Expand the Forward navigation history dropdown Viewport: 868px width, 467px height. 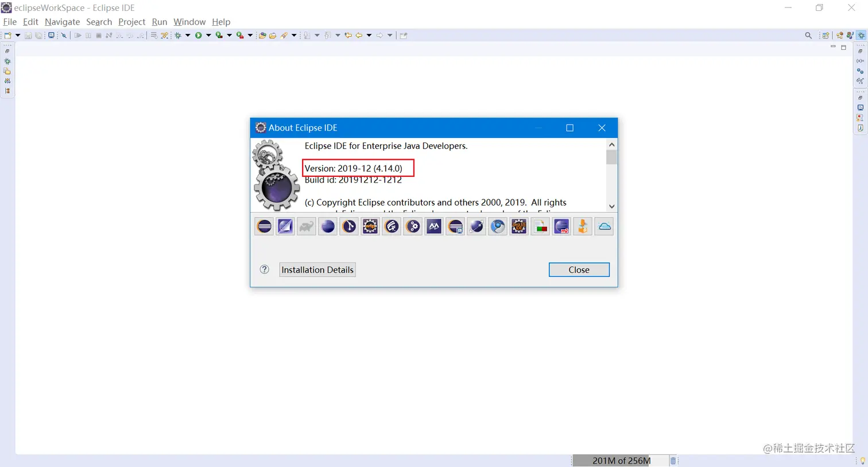(390, 35)
